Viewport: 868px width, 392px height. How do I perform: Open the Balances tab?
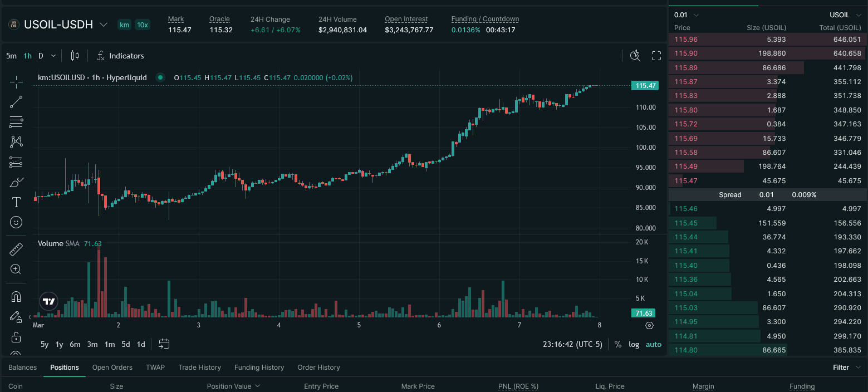22,367
